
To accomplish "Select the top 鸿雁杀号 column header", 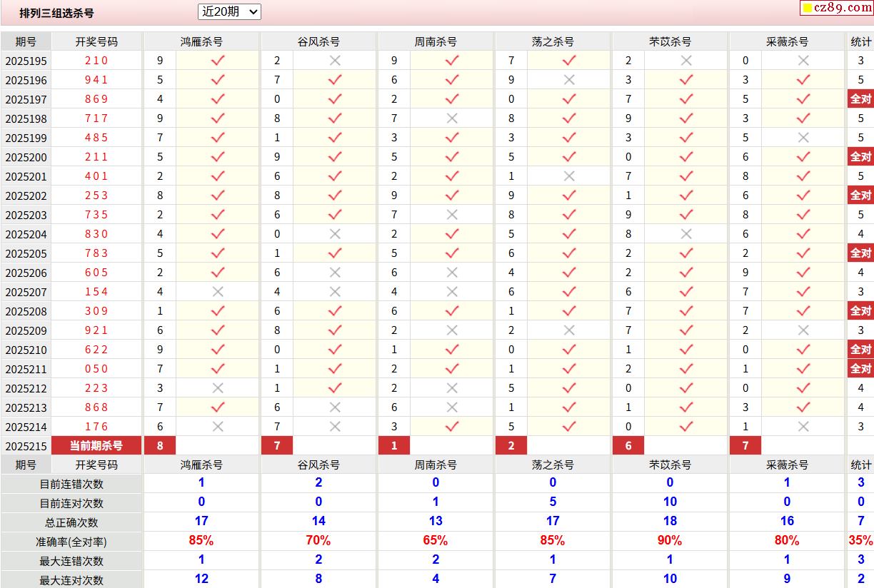I will point(201,41).
